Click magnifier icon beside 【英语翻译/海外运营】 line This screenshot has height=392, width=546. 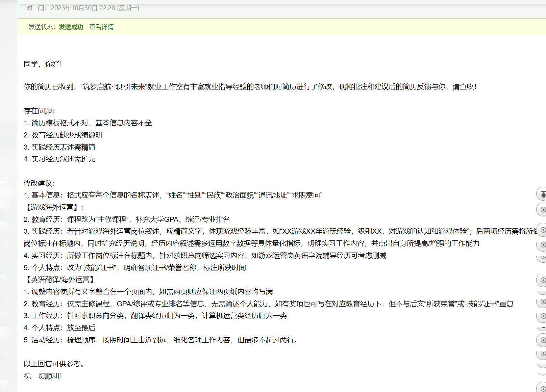click(543, 280)
